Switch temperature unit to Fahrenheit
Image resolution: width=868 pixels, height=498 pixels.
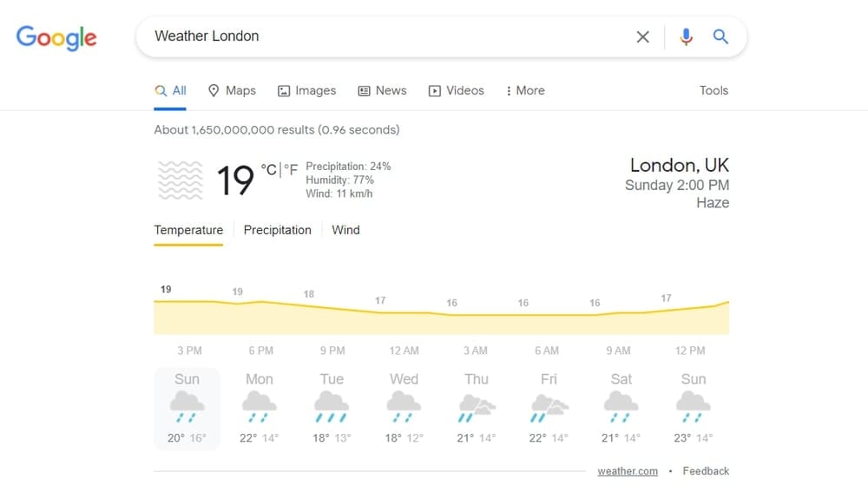coord(291,170)
